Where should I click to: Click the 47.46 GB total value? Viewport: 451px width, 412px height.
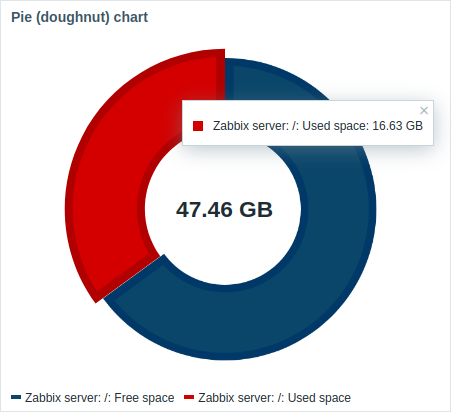click(x=224, y=210)
